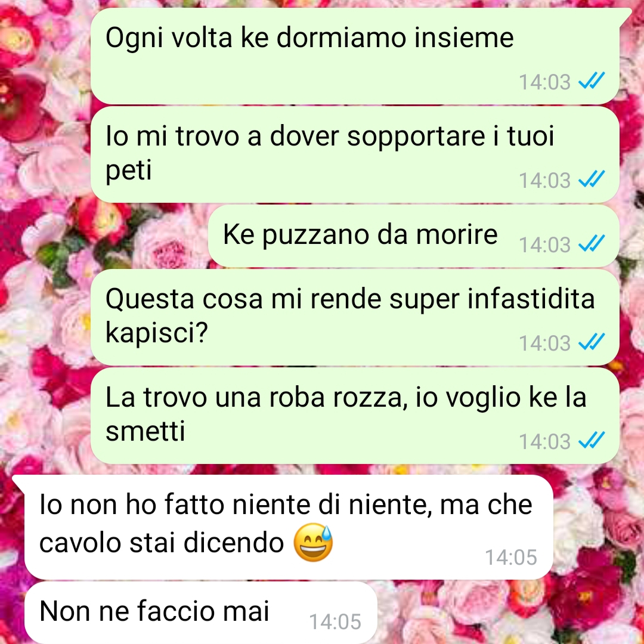The width and height of the screenshot is (644, 644).
Task: Tap the 14:05 timestamp on 'Non ne faccio mai'
Action: (x=335, y=622)
